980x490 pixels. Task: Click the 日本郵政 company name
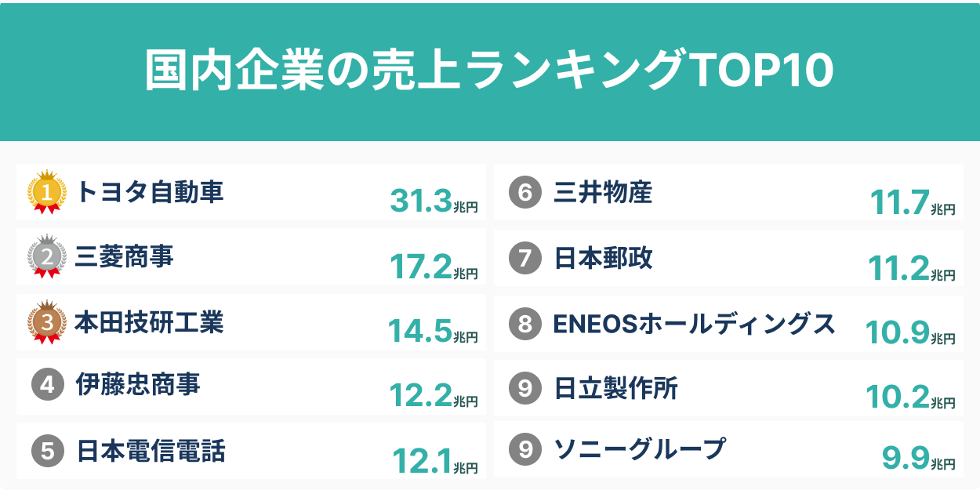(x=603, y=258)
